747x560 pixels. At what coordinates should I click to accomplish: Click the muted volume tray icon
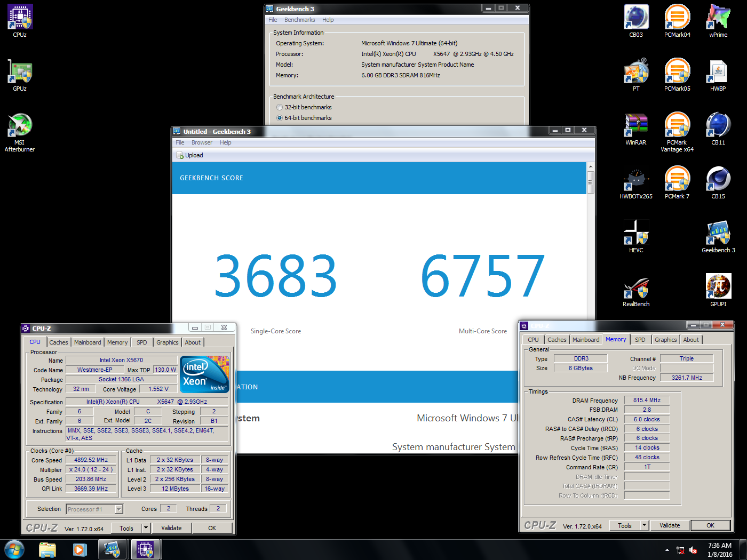click(693, 550)
